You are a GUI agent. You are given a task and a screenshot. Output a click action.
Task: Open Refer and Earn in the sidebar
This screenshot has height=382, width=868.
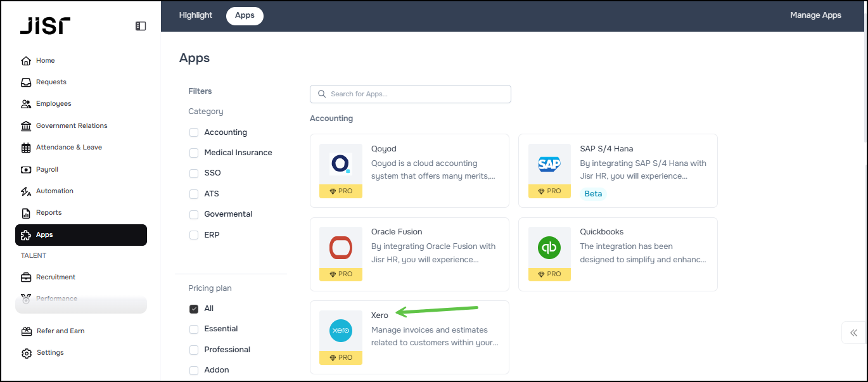60,331
